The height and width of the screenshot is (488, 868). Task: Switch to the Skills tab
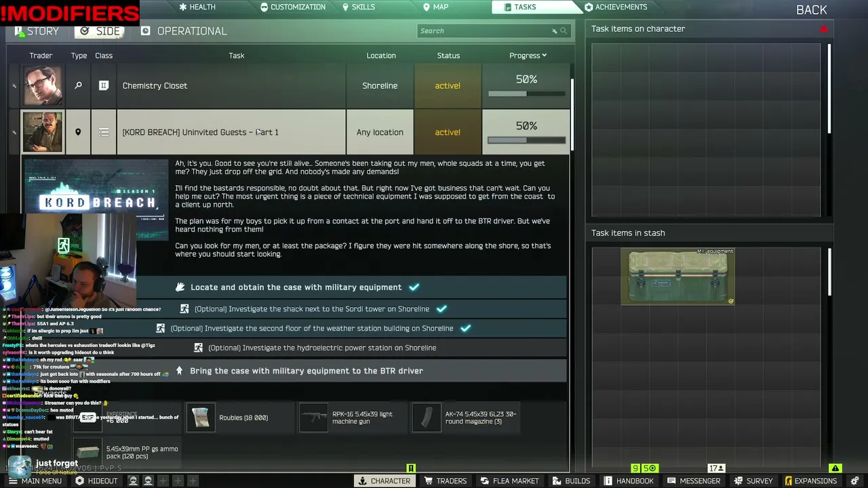pos(358,7)
